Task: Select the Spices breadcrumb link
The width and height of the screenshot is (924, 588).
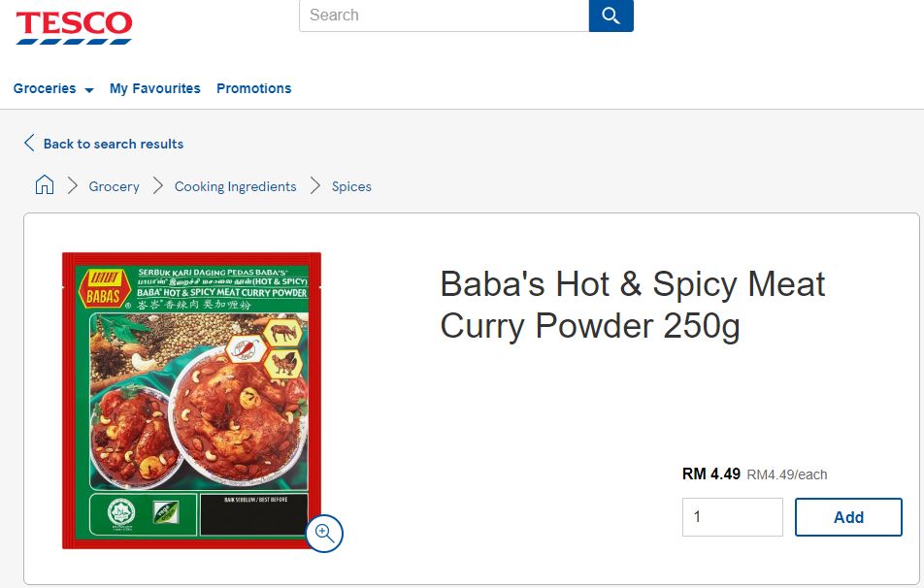Action: click(351, 186)
